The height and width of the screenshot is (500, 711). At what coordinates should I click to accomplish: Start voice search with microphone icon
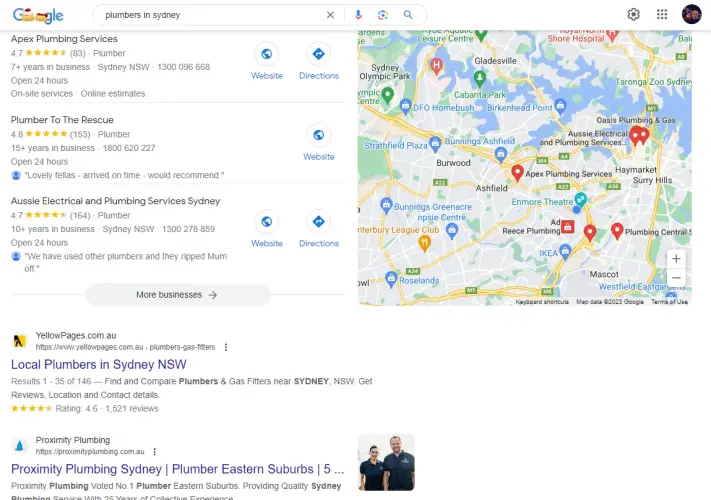point(358,15)
